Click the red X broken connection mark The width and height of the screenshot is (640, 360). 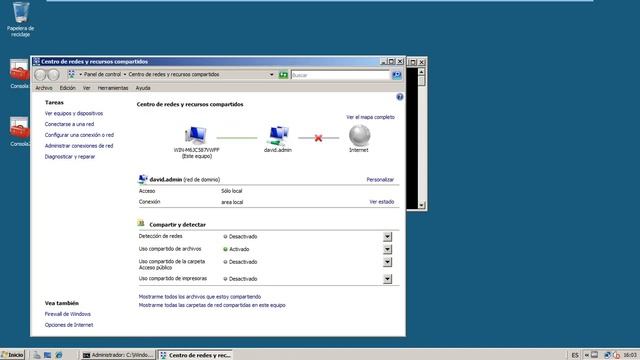tap(318, 138)
